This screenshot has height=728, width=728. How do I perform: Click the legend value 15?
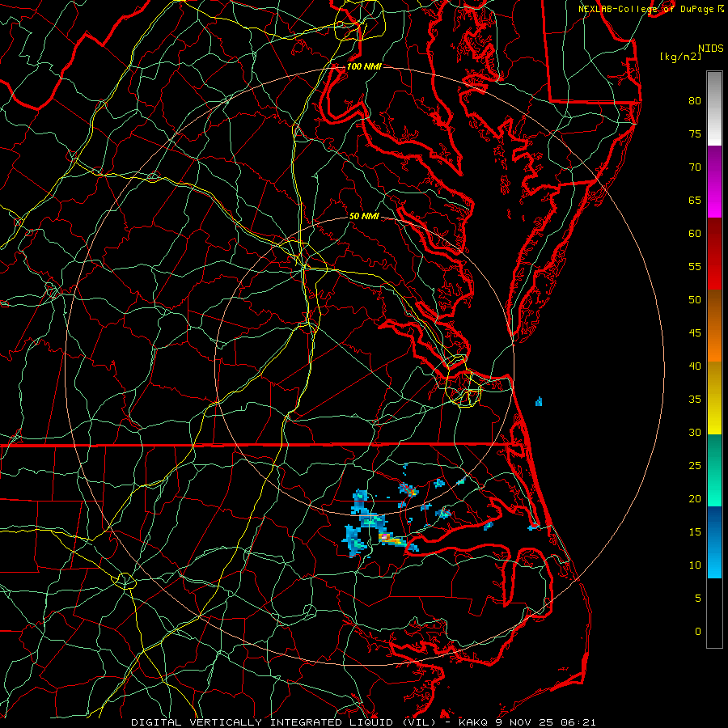(695, 532)
